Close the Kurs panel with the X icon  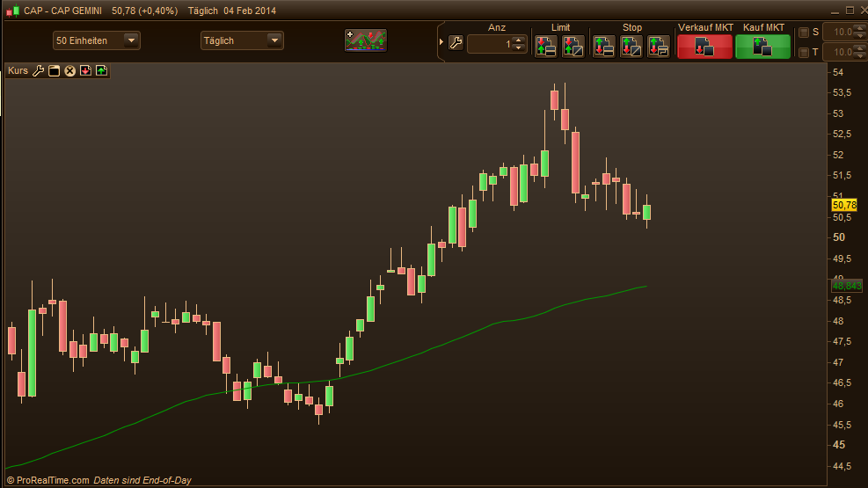click(69, 71)
